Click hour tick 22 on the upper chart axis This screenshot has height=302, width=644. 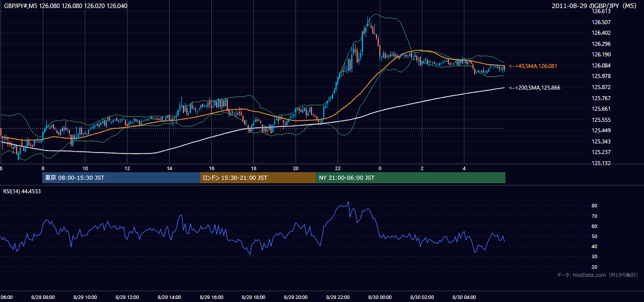tap(338, 169)
